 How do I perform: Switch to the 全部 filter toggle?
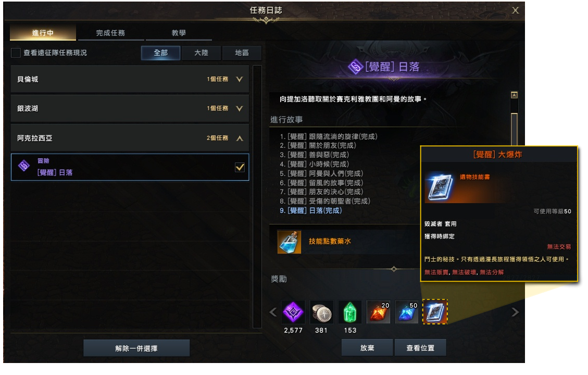click(x=160, y=53)
